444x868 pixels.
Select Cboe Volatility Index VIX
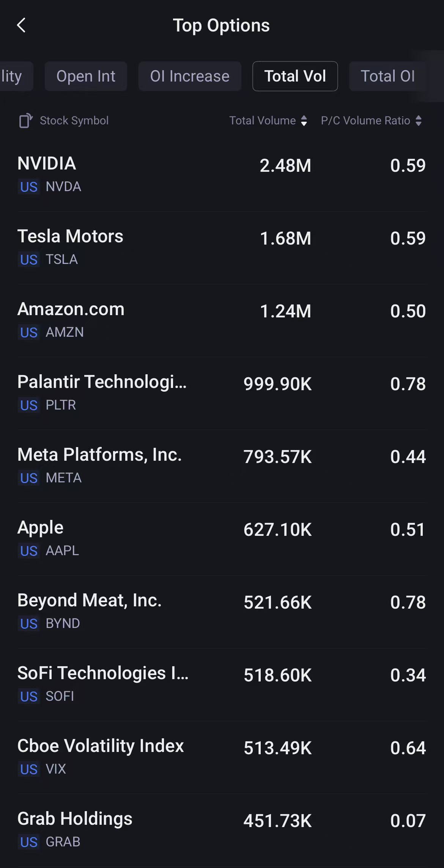[x=222, y=757]
